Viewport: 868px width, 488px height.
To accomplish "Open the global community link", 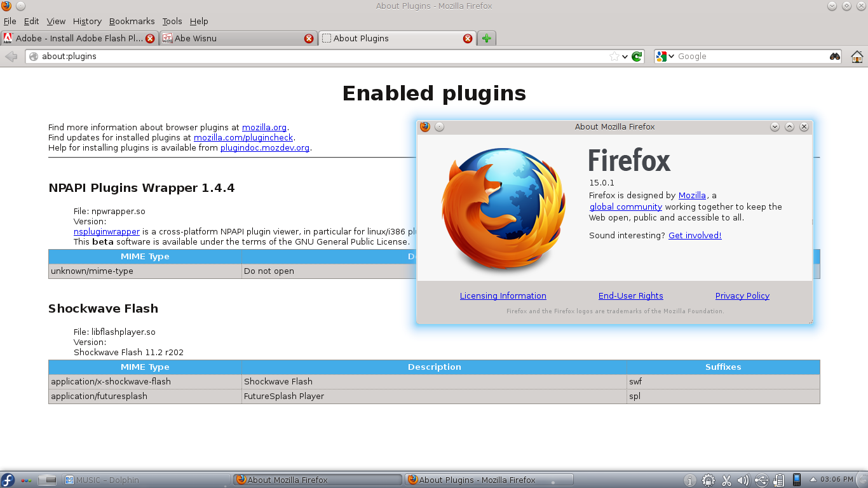I will click(626, 207).
